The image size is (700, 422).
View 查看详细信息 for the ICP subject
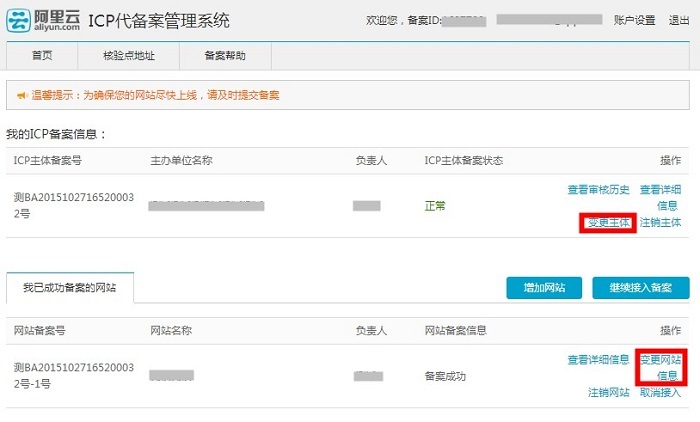[660, 197]
